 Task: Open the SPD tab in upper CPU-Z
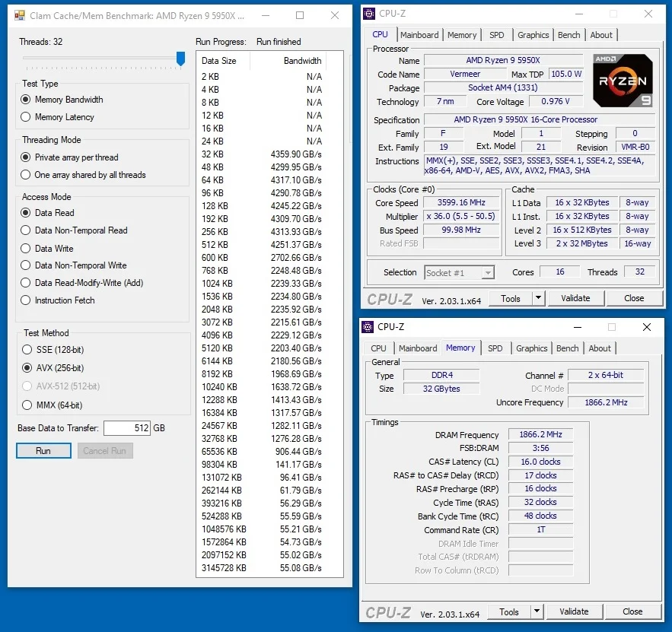(497, 35)
